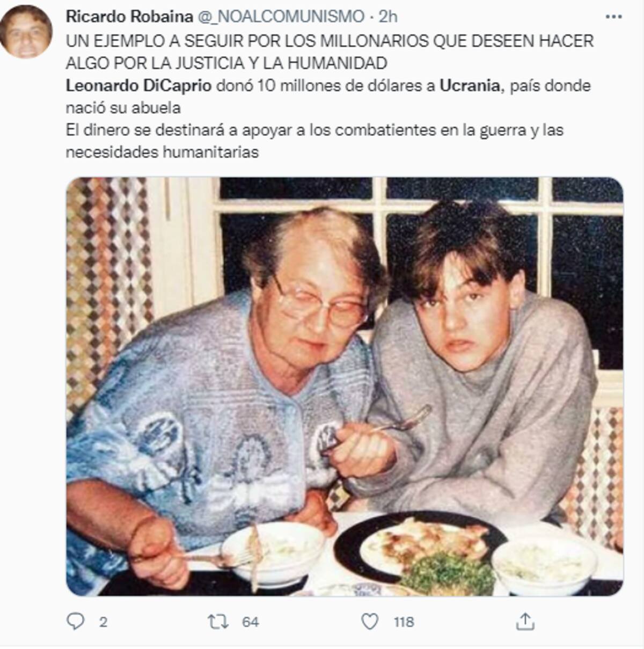
Task: Click the share upload icon
Action: click(x=525, y=621)
